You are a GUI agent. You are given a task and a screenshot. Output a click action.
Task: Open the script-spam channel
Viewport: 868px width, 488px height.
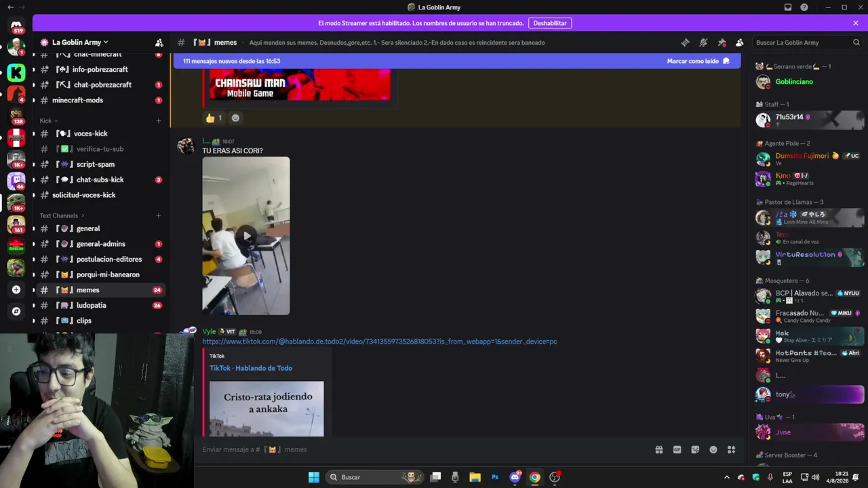click(100, 164)
